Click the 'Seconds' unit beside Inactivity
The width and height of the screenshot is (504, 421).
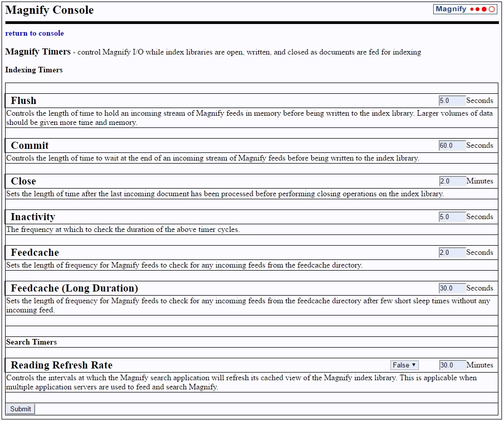(480, 217)
